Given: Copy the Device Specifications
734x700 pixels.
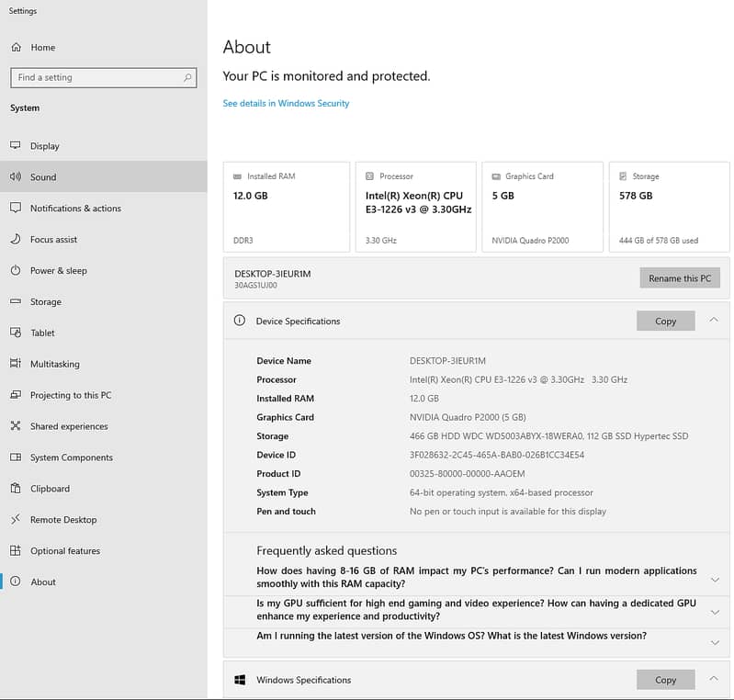Looking at the screenshot, I should [666, 322].
